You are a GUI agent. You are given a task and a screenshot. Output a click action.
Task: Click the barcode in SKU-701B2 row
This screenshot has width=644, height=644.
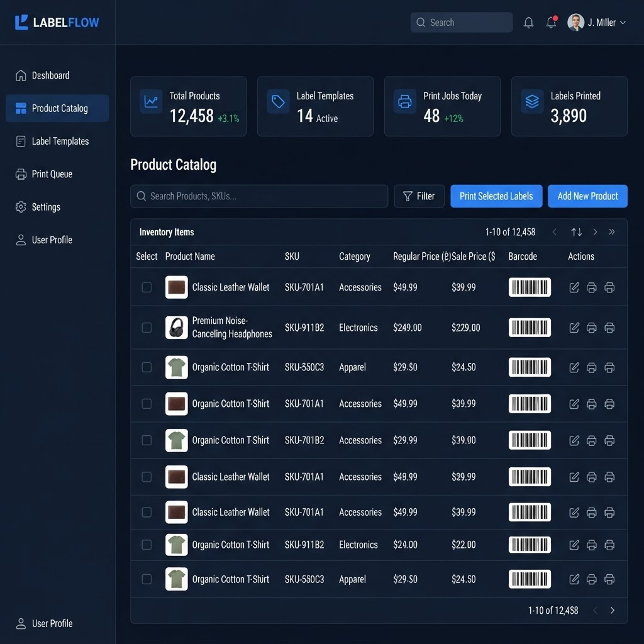[x=530, y=440]
